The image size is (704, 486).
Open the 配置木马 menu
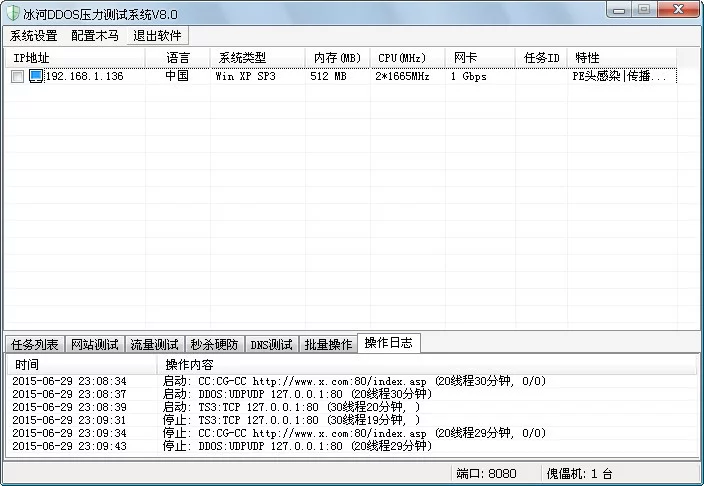click(95, 35)
